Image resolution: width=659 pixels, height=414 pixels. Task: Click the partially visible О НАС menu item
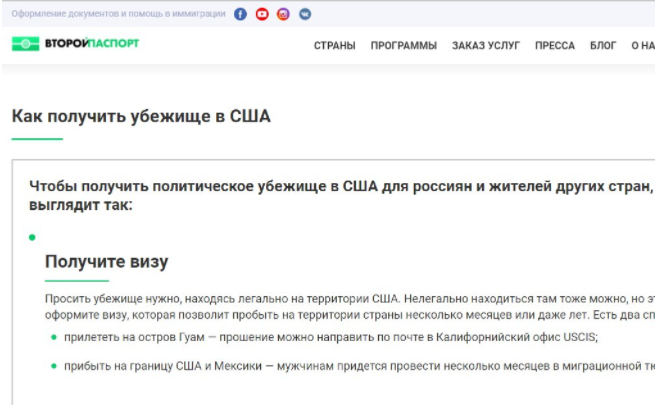point(642,46)
